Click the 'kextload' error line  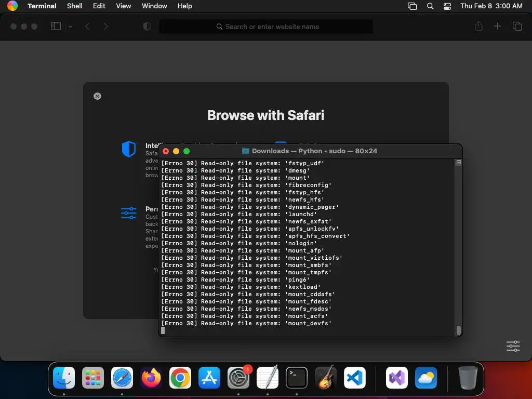(241, 287)
